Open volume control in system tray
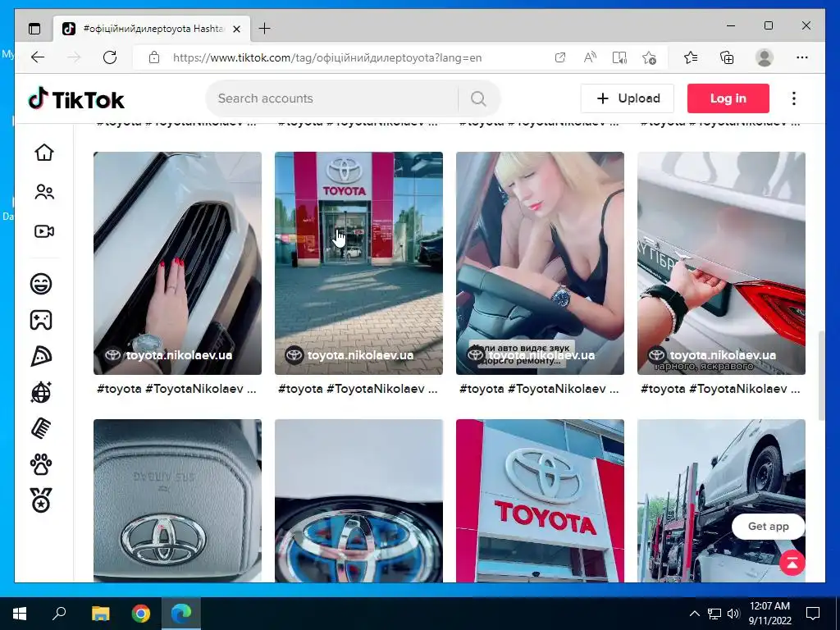 pyautogui.click(x=733, y=614)
